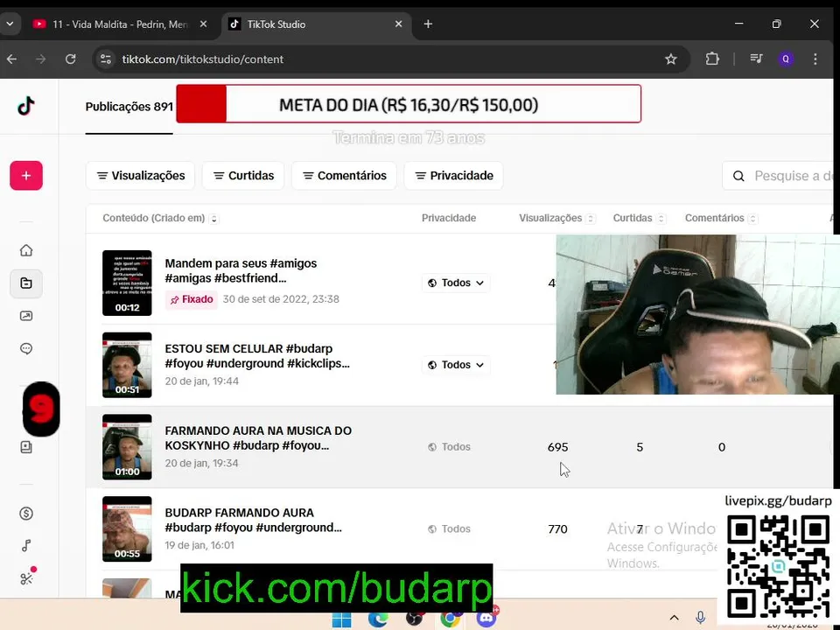840x630 pixels.
Task: Open the scissors editing tools icon in sidebar
Action: (26, 578)
